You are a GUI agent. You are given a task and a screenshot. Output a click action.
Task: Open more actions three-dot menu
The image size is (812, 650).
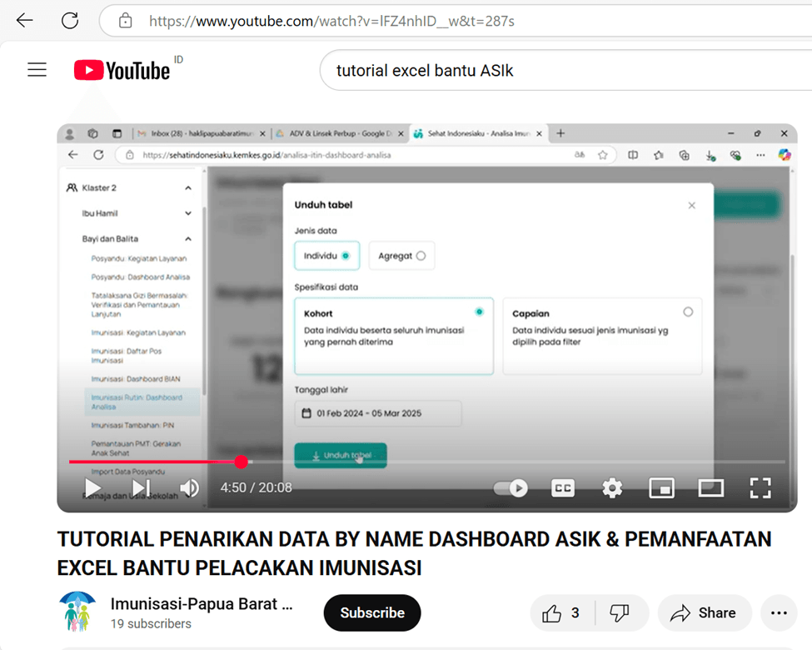point(779,613)
